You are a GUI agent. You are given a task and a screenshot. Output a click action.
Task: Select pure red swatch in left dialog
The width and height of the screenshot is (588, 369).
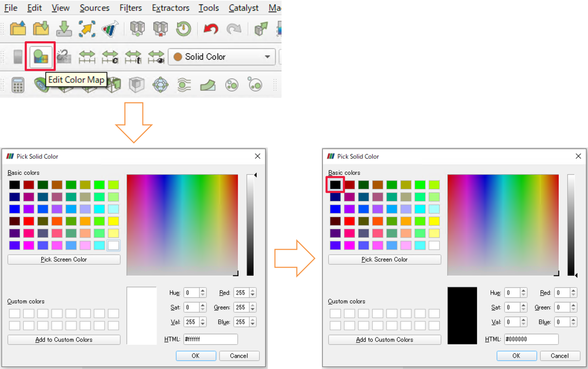[x=28, y=221]
